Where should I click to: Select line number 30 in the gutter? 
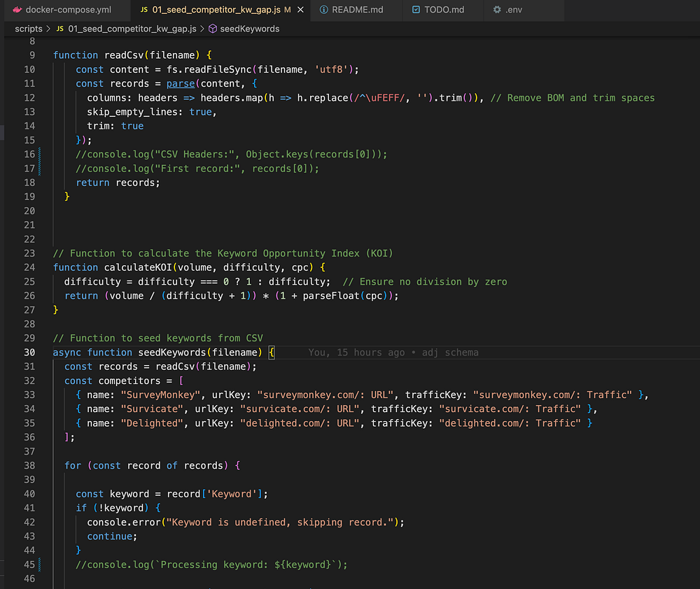29,353
